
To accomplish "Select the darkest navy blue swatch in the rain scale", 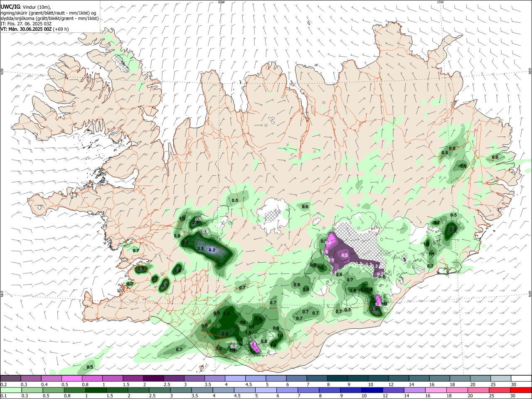I will pyautogui.click(x=371, y=390).
